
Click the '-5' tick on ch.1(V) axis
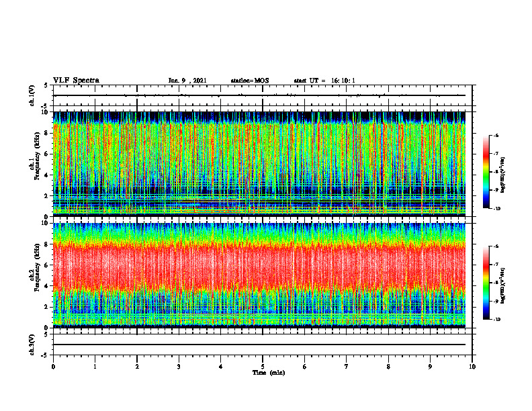[x=45, y=106]
